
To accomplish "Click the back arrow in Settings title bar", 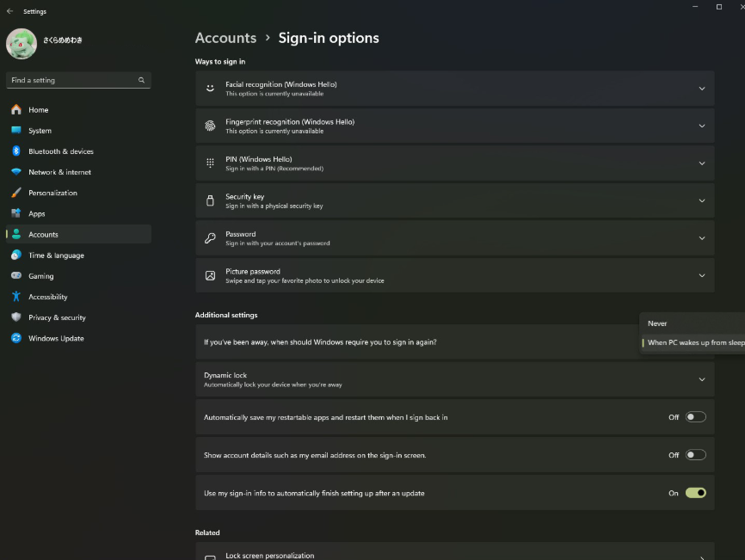I will tap(9, 12).
